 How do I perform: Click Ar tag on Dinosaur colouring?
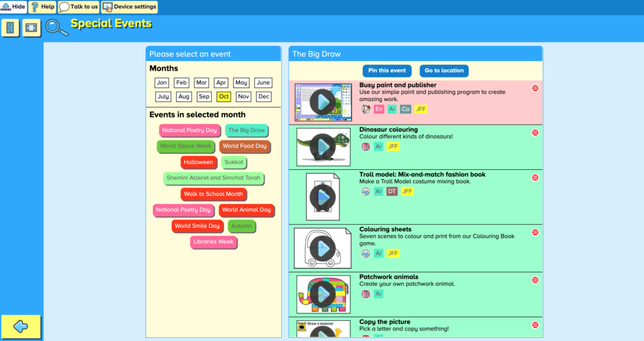pos(379,147)
